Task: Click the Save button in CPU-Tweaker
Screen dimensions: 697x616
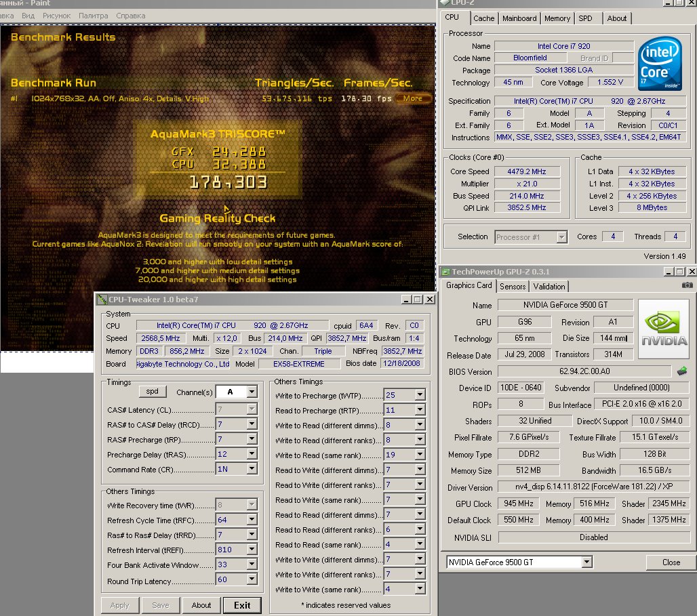Action: [161, 605]
